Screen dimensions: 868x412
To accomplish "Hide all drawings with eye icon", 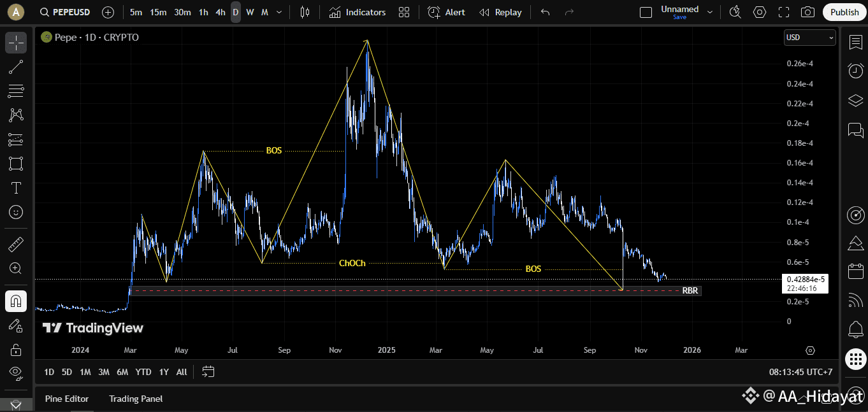I will pos(16,373).
